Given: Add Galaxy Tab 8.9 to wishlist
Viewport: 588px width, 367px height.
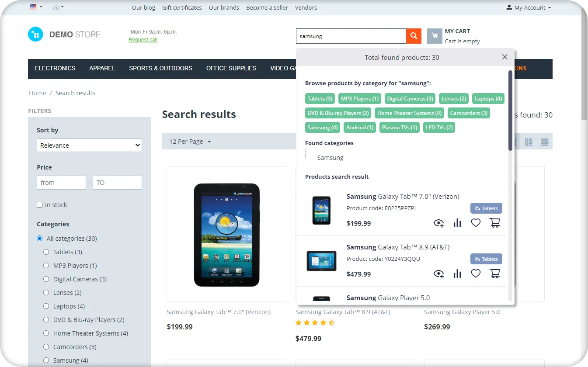Looking at the screenshot, I should pyautogui.click(x=476, y=274).
